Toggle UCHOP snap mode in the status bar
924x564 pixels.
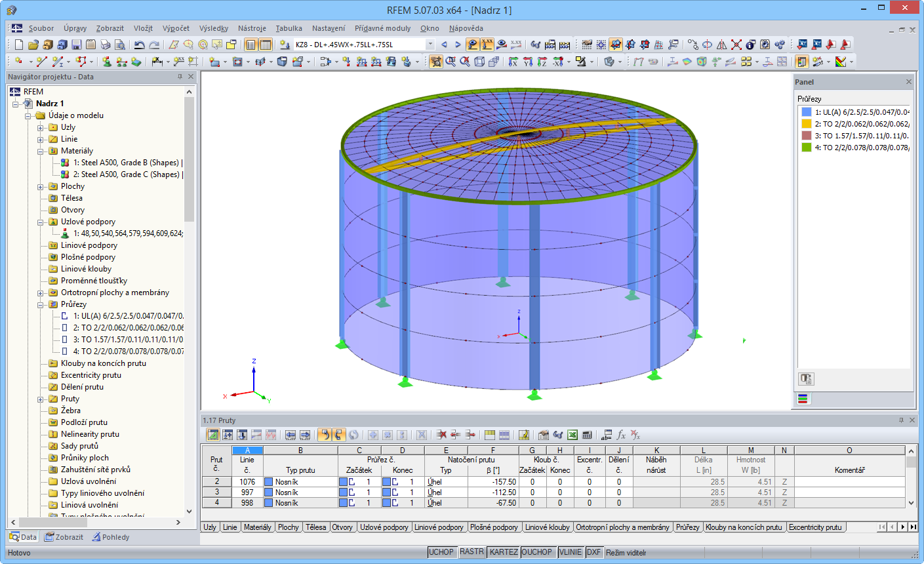441,552
